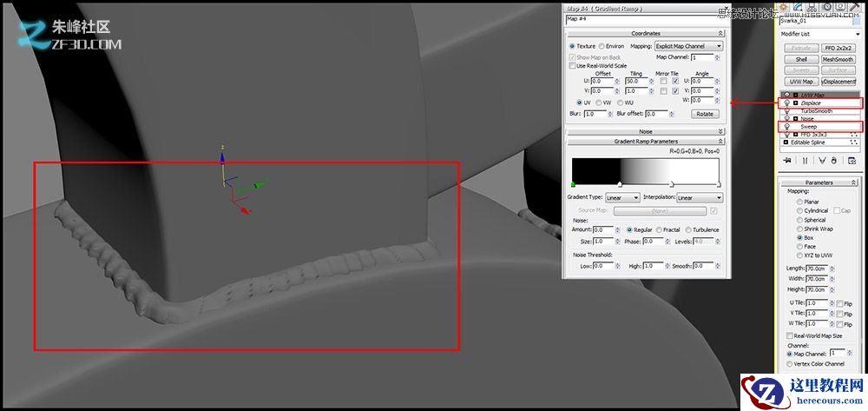Open the Display command panel tab
868x411 pixels.
(x=840, y=7)
